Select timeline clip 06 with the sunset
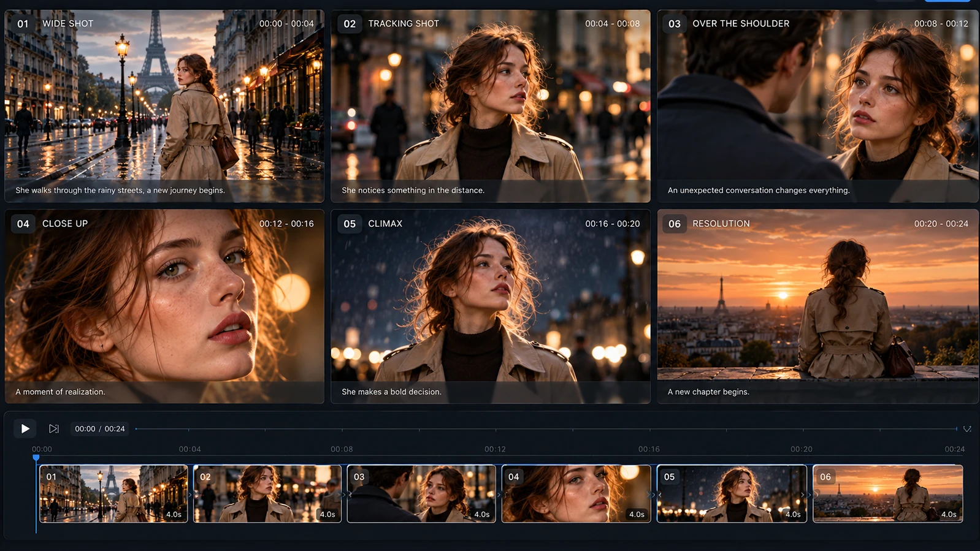980x551 pixels. 888,493
